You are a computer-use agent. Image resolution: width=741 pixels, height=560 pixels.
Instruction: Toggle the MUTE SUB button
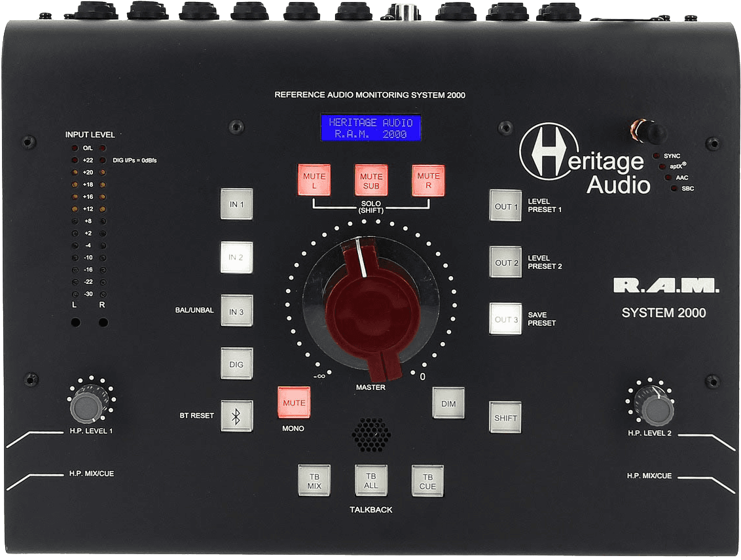[x=371, y=181]
